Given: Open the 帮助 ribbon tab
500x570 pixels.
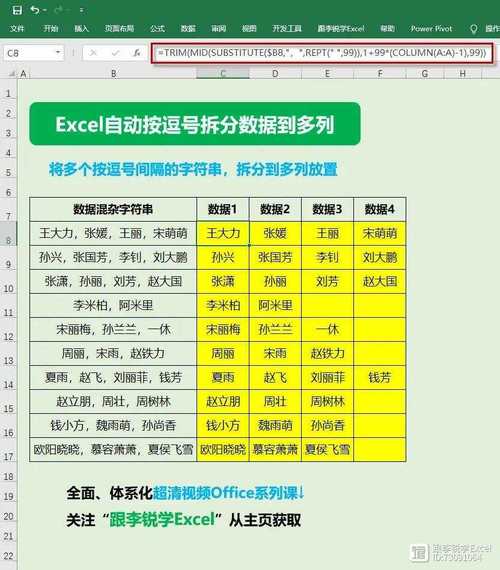Looking at the screenshot, I should click(x=387, y=28).
